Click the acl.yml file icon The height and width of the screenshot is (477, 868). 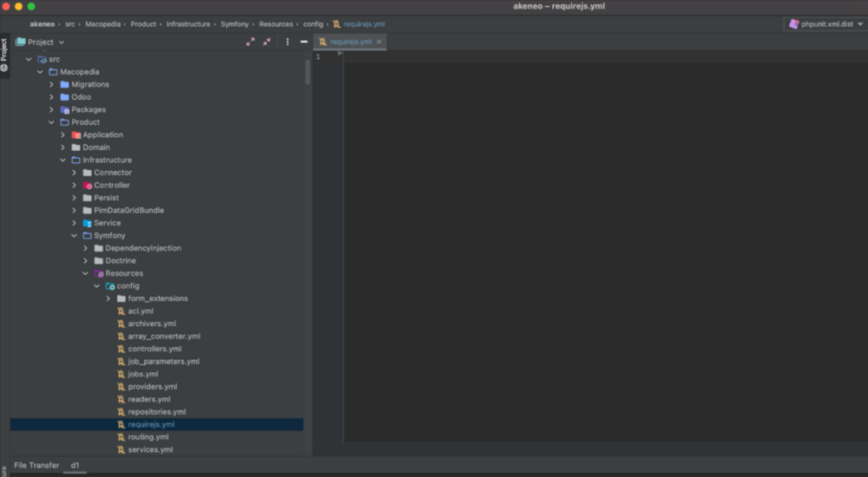121,311
